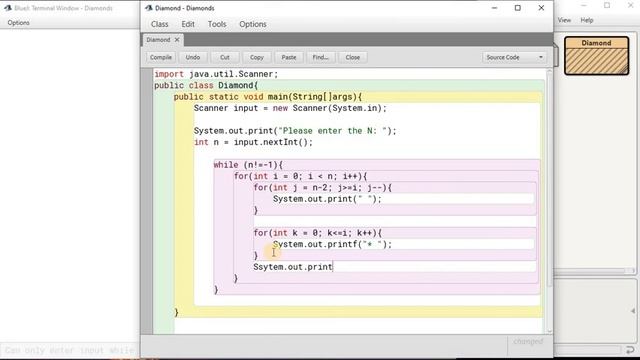The image size is (640, 360).
Task: Click the Paste button
Action: [x=289, y=57]
